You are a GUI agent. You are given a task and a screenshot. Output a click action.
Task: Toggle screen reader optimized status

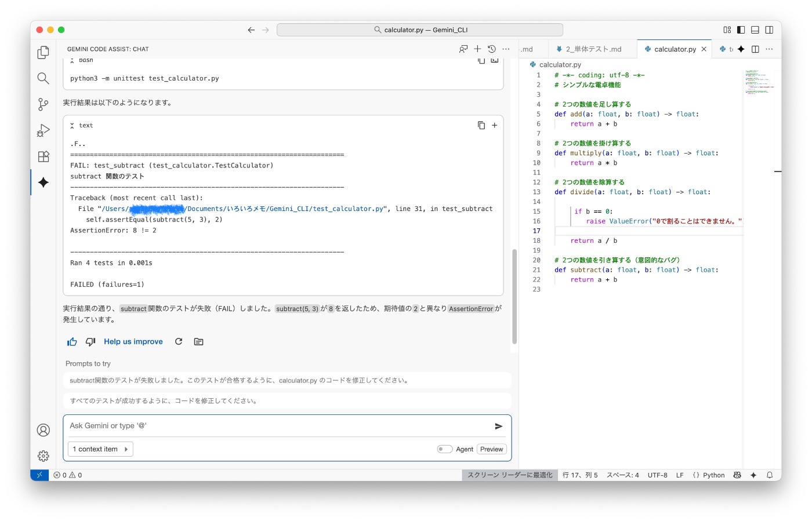(x=510, y=475)
